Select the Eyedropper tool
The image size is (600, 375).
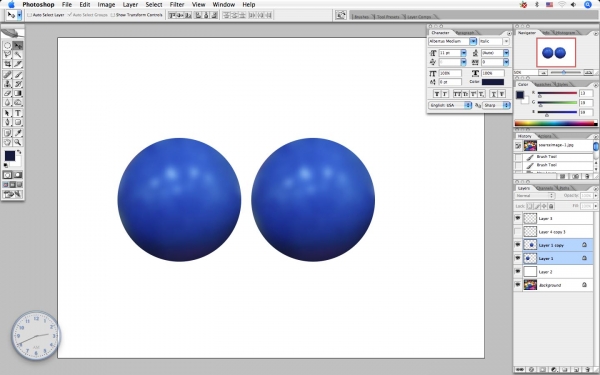[18, 133]
